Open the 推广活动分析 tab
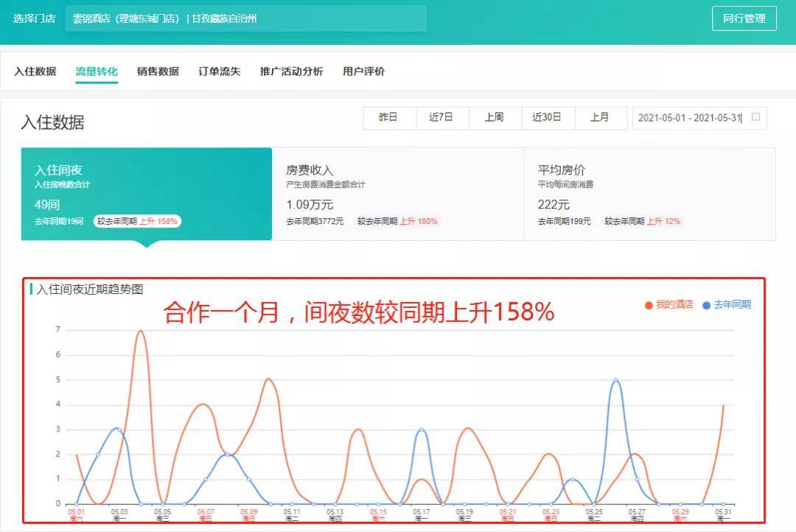 coord(291,71)
